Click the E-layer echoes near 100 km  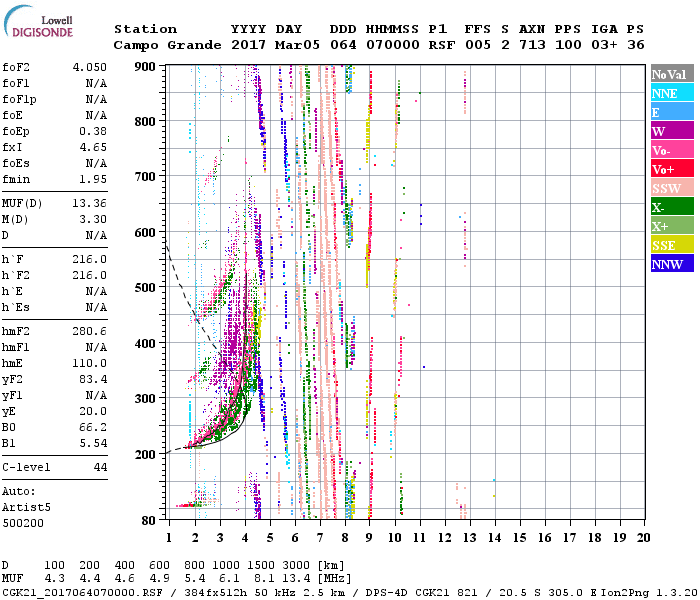187,505
